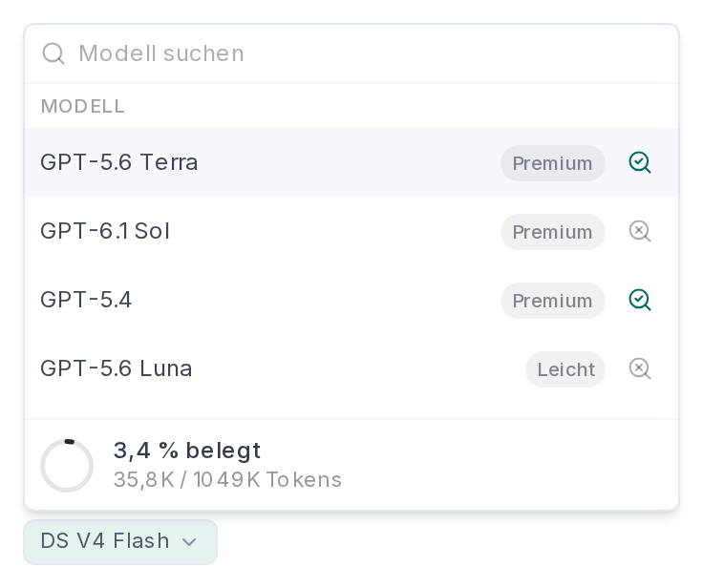Click gray search-x icon for GPT-6.1 Sol
Viewport: 703px width, 588px height.
(x=640, y=232)
